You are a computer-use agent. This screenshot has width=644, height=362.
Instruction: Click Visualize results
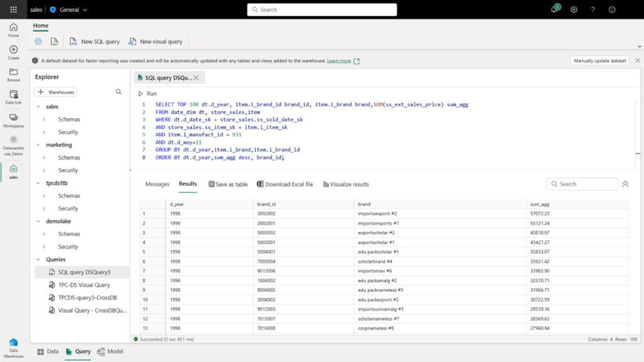[x=346, y=184]
